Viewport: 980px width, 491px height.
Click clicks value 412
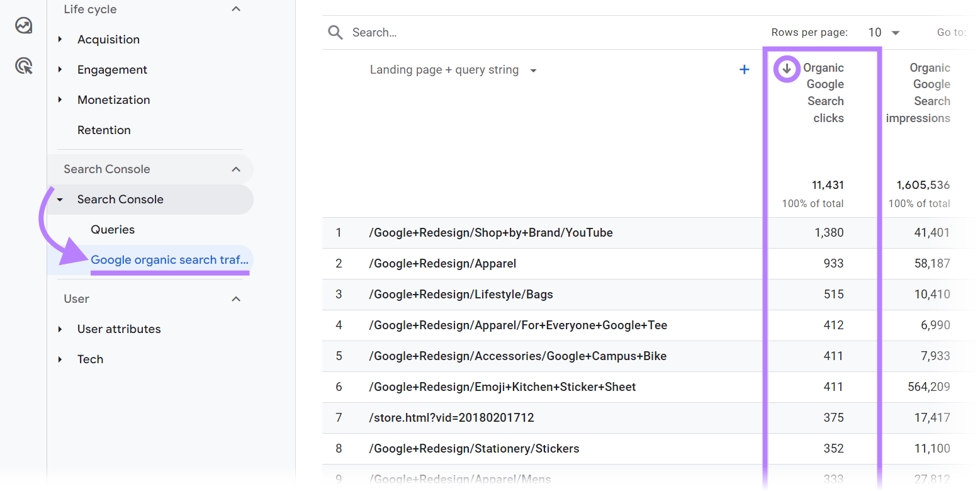click(x=833, y=325)
